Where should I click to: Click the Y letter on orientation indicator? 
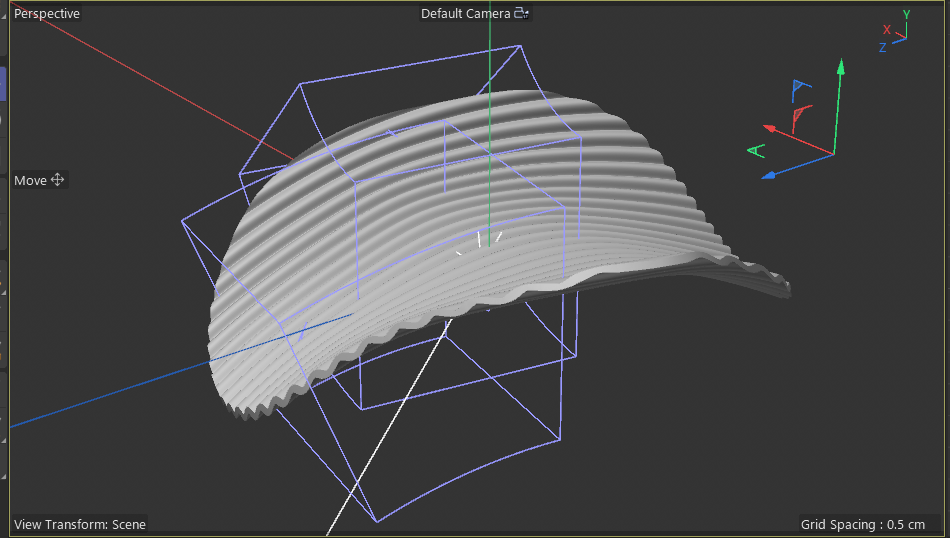[x=906, y=15]
